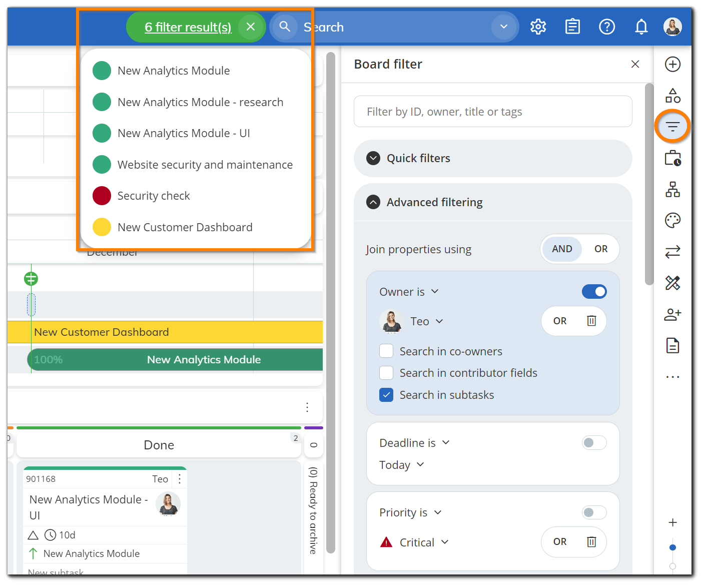Image resolution: width=705 pixels, height=588 pixels.
Task: Click the transitions swap-arrows icon
Action: tap(672, 252)
